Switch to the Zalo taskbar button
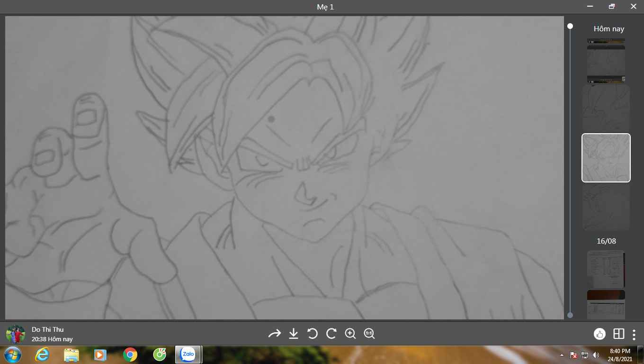The image size is (644, 364). click(188, 355)
